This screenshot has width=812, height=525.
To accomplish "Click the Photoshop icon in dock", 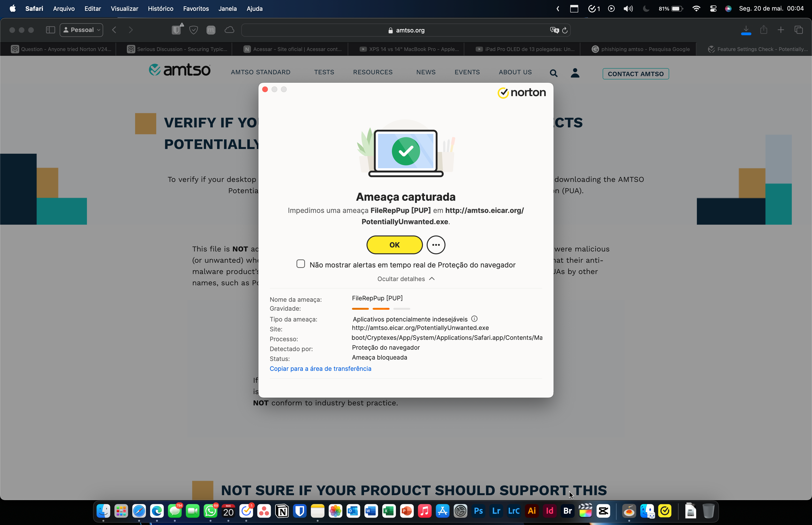I will 478,511.
